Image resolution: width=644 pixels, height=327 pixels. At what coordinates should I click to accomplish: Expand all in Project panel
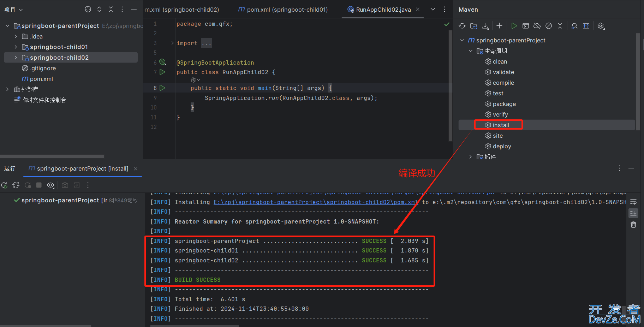coord(99,9)
